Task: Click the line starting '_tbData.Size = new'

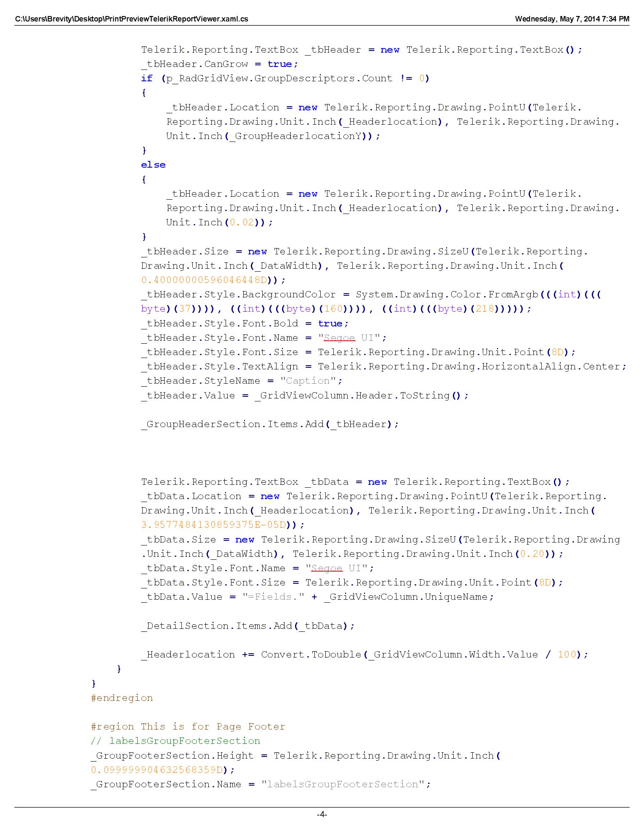Action: tap(381, 540)
